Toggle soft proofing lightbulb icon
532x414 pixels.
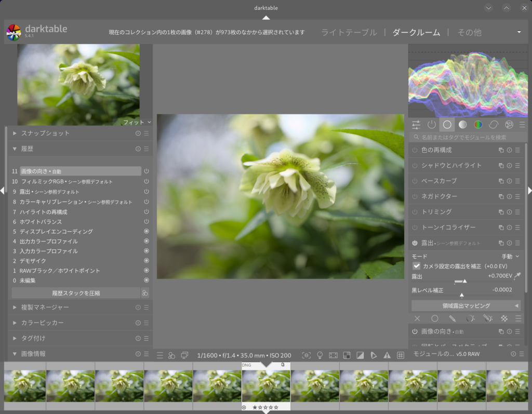[x=320, y=355]
